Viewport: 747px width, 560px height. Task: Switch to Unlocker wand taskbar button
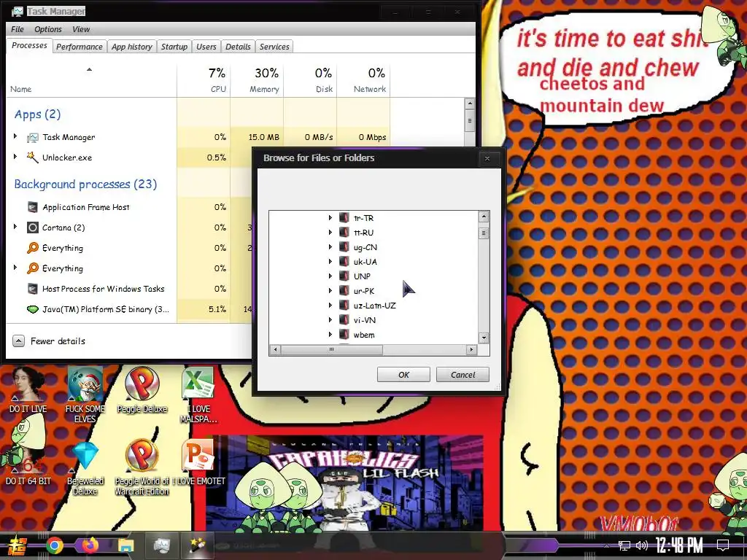[x=197, y=545]
